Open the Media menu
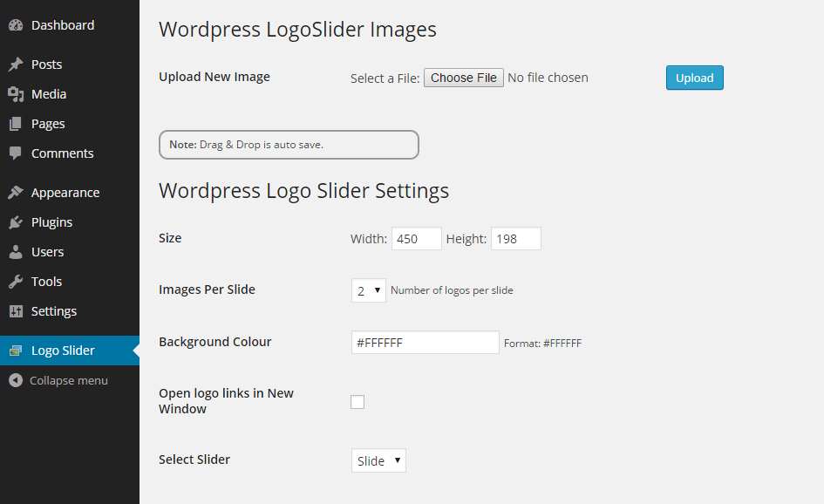This screenshot has height=504, width=824. 70,94
